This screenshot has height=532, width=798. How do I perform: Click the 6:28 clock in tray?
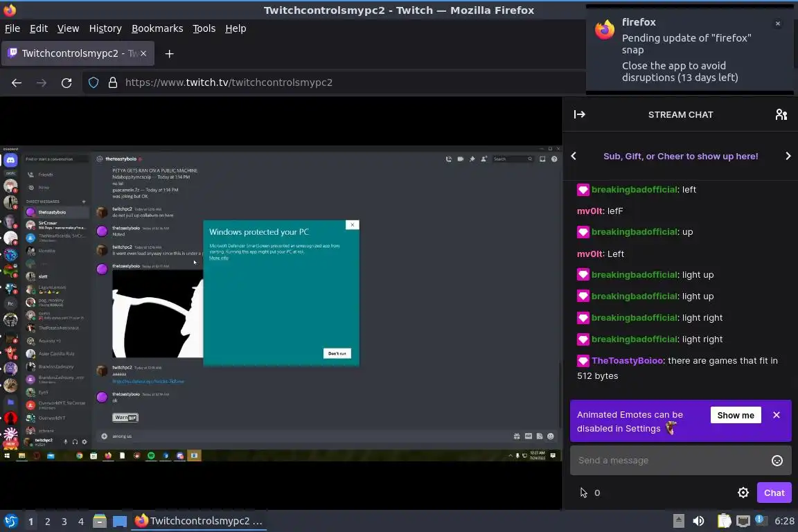click(783, 521)
